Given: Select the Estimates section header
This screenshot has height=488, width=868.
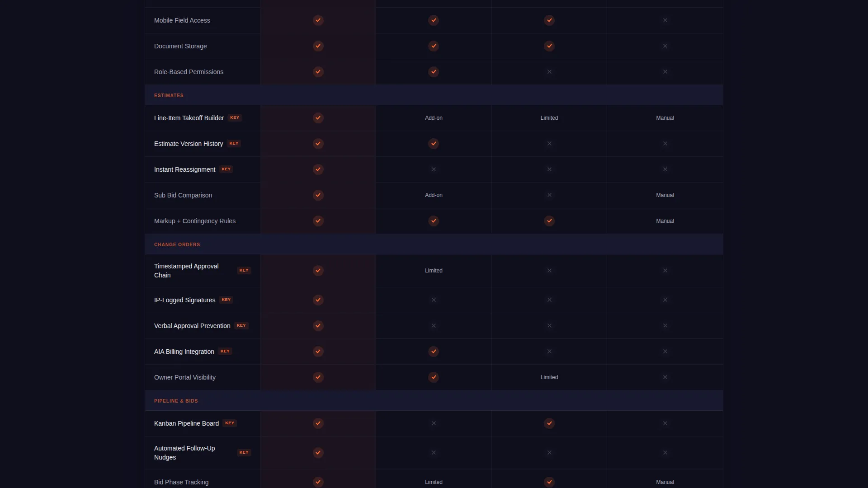Looking at the screenshot, I should point(434,95).
